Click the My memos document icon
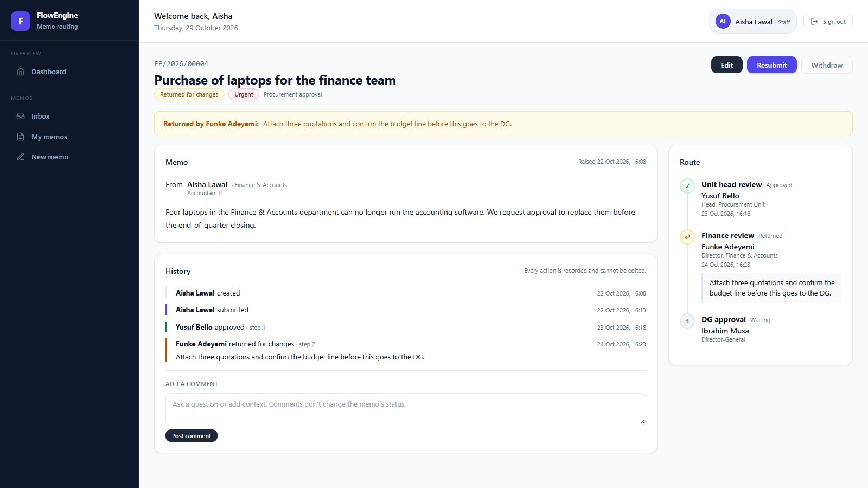 [21, 137]
